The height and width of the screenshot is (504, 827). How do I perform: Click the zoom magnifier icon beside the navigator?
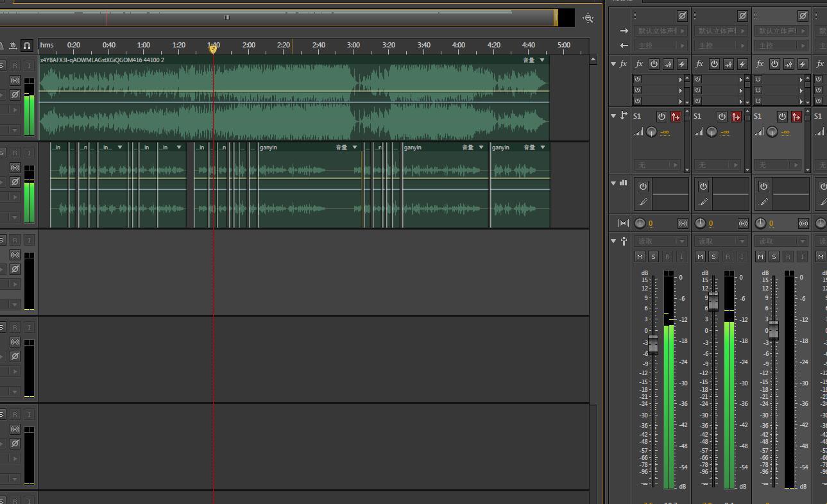click(x=588, y=18)
